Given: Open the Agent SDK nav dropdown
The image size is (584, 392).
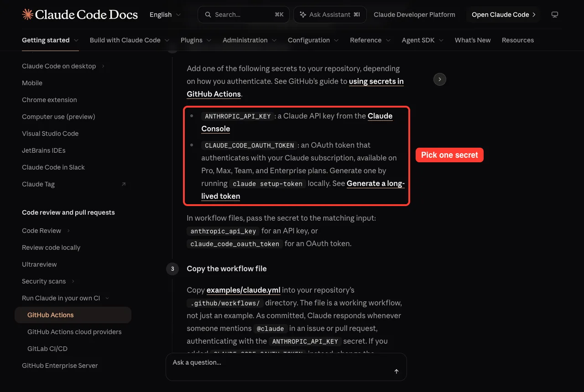Looking at the screenshot, I should tap(423, 40).
